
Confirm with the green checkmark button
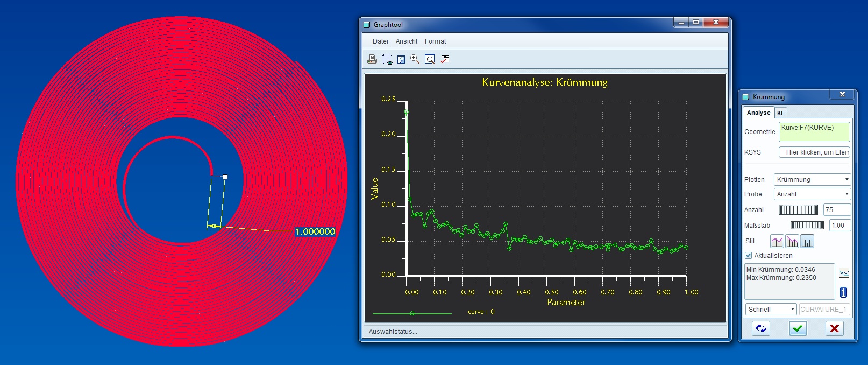[798, 328]
